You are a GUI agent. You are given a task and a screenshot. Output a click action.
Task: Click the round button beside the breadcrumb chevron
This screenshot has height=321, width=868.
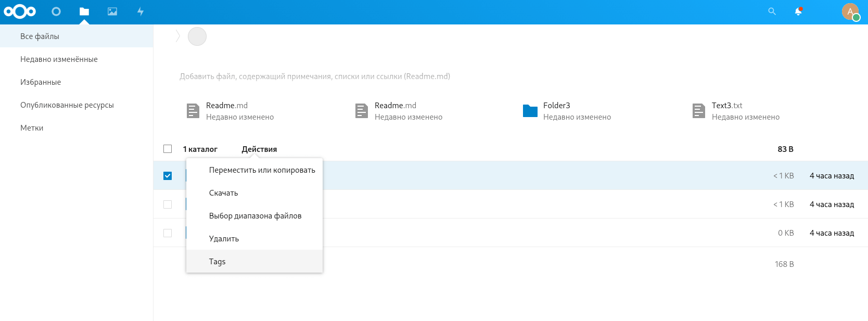(197, 36)
